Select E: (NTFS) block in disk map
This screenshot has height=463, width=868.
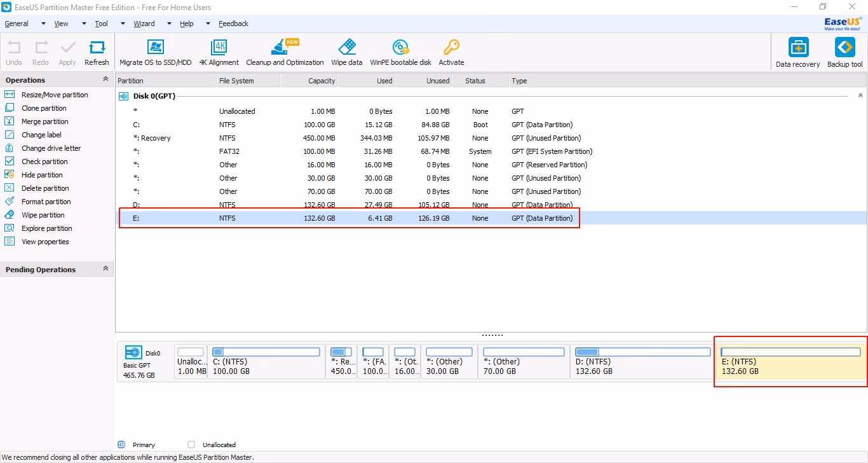791,362
